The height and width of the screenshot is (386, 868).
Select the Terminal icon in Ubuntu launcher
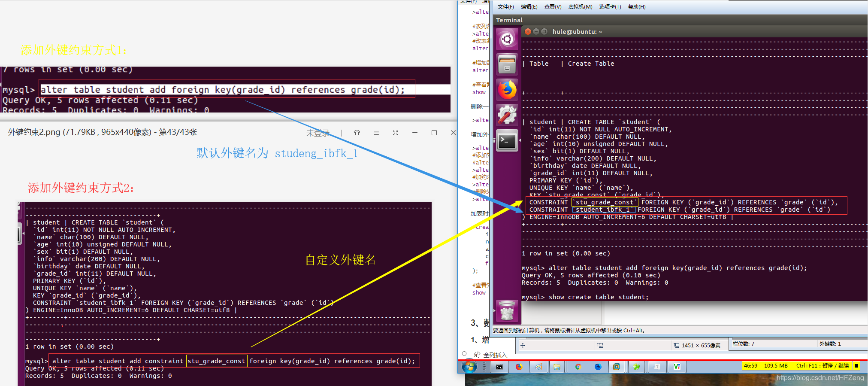pyautogui.click(x=507, y=140)
